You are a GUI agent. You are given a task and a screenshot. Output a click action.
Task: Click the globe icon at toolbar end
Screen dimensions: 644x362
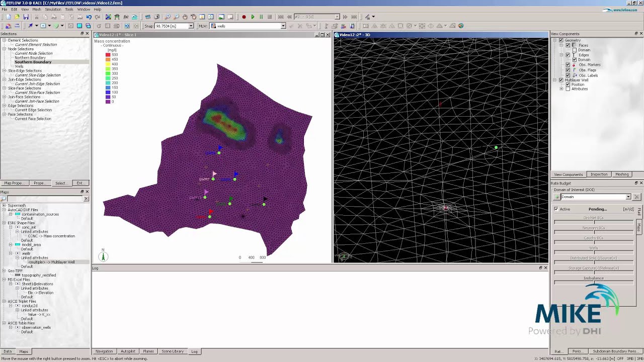coord(461,26)
